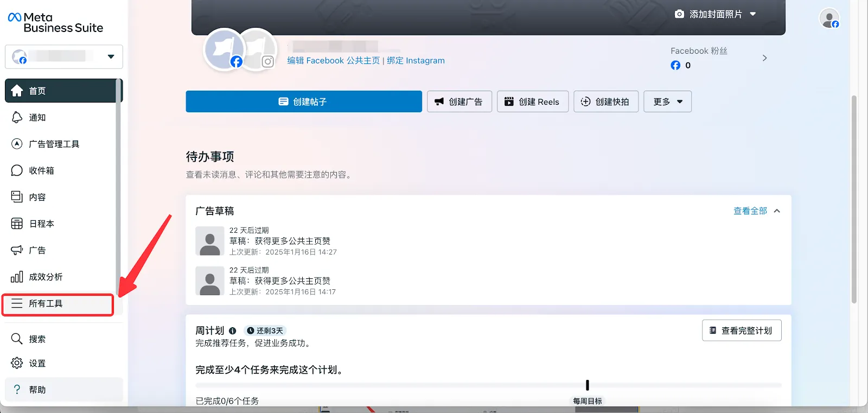Open the profile avatar at top right

(x=829, y=18)
